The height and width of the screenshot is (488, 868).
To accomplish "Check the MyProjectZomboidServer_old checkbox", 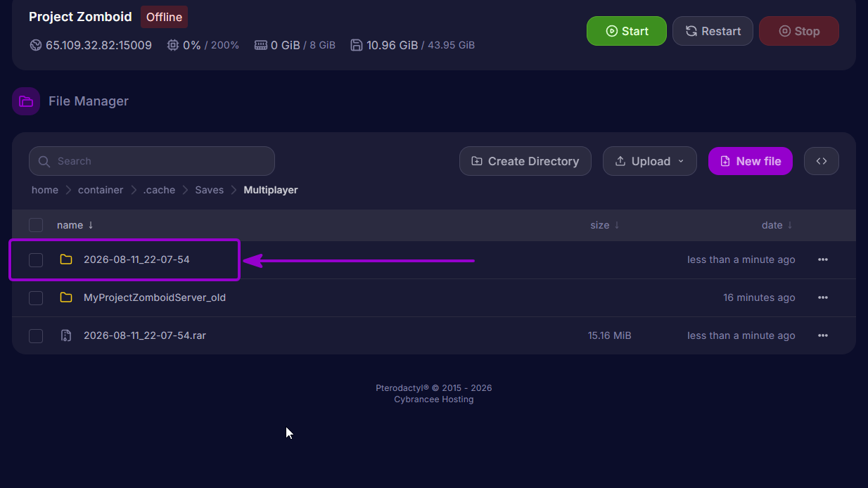I will click(x=36, y=298).
